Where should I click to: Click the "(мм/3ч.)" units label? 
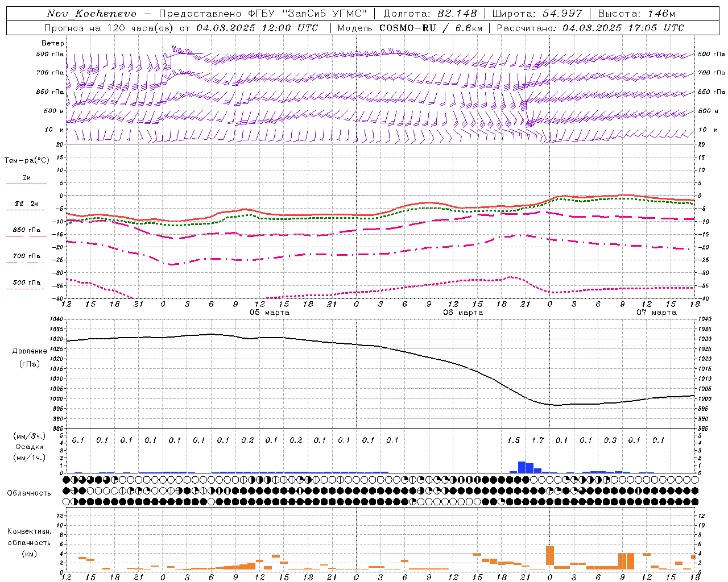point(29,436)
